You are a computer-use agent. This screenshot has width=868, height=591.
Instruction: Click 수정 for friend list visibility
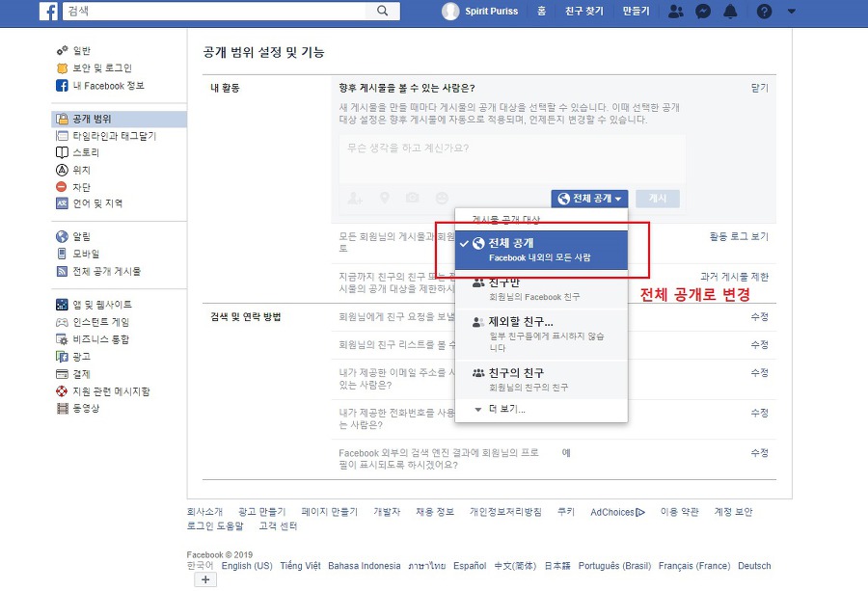(x=760, y=345)
